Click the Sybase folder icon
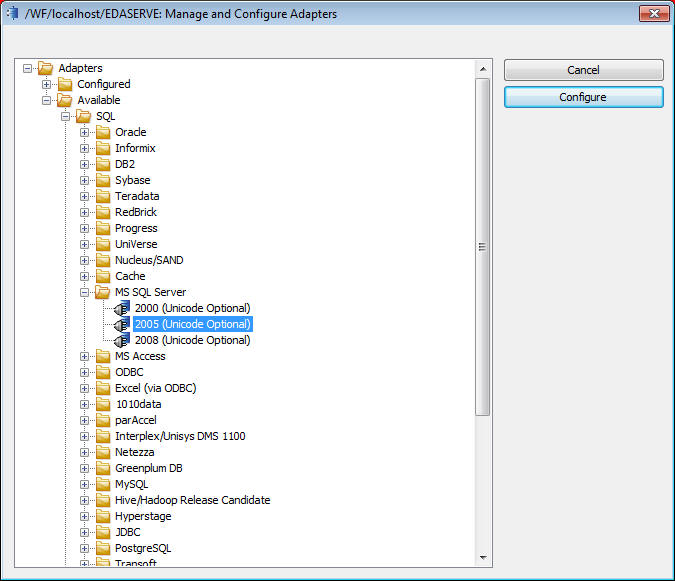 click(103, 180)
